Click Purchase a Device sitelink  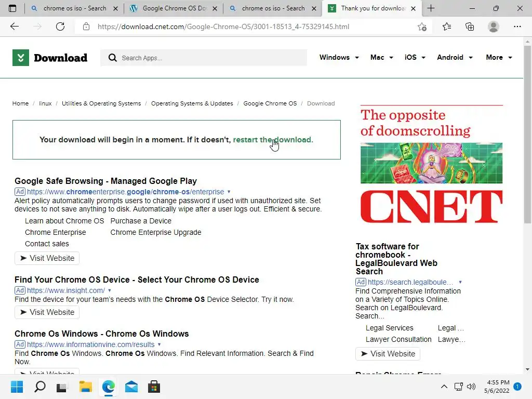click(141, 221)
